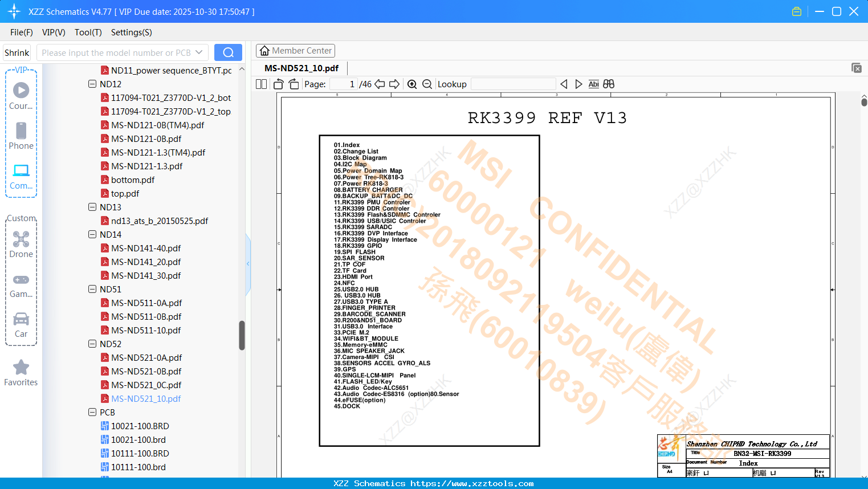This screenshot has height=489, width=868.
Task: Open the www.xzztools.com link
Action: [x=472, y=483]
